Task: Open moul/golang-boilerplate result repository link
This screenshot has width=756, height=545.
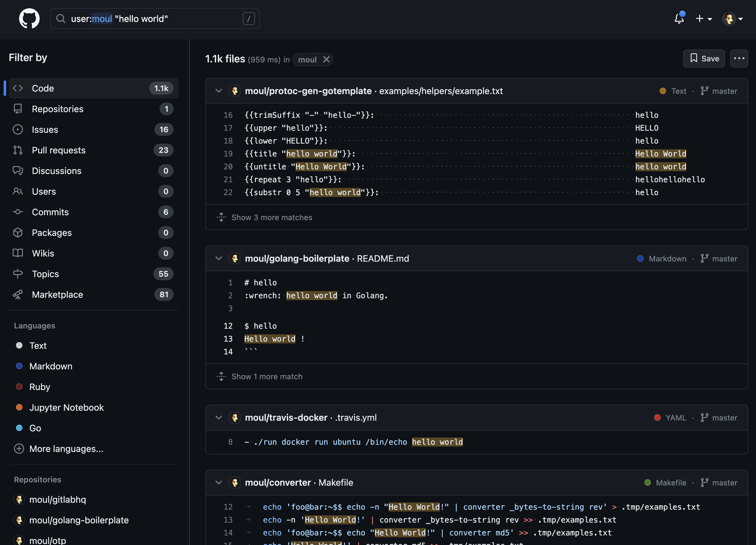Action: (x=297, y=259)
